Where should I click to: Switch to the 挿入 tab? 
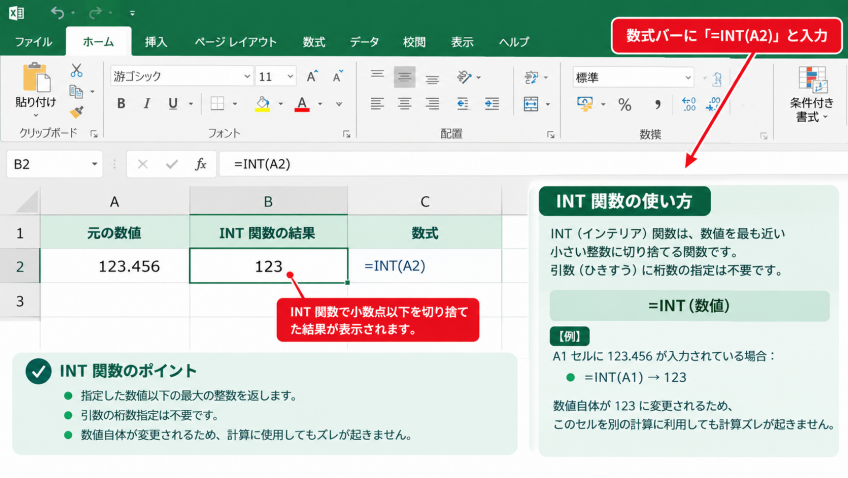[x=156, y=42]
